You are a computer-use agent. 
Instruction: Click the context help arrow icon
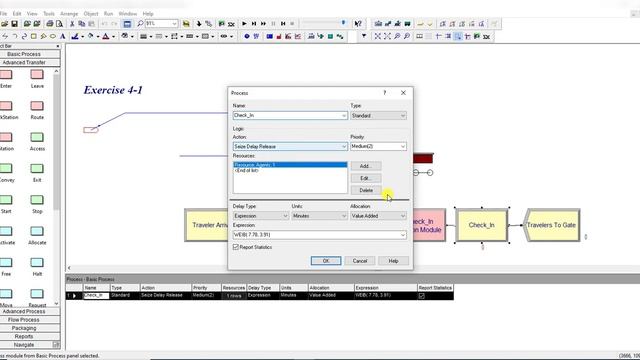[358, 24]
